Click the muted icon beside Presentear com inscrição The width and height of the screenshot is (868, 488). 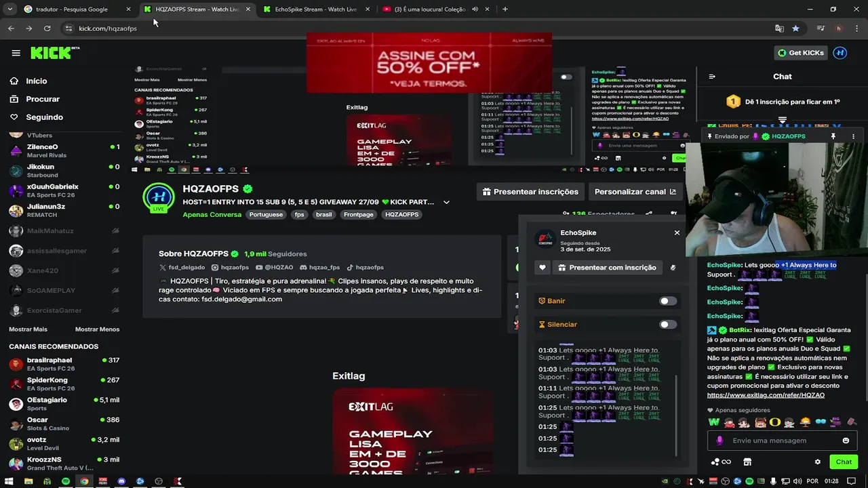pyautogui.click(x=673, y=268)
